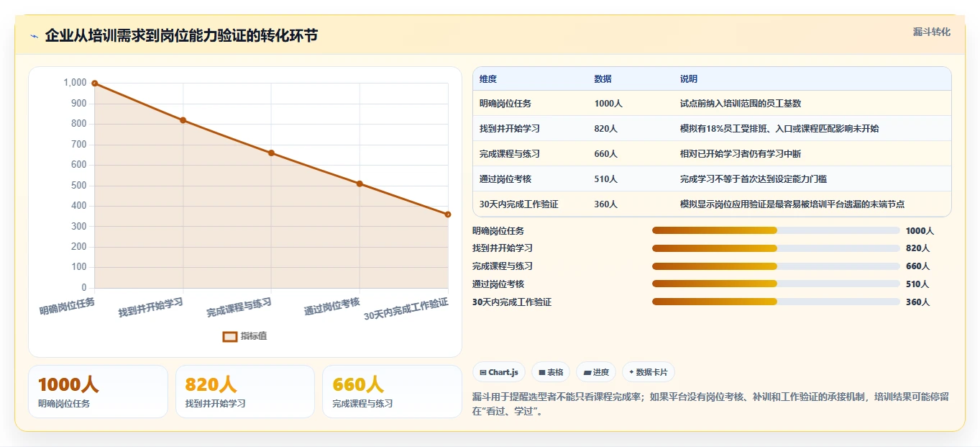Viewport: 980px width, 447px height.
Task: Click the 1000人 value in the table
Action: tap(608, 104)
